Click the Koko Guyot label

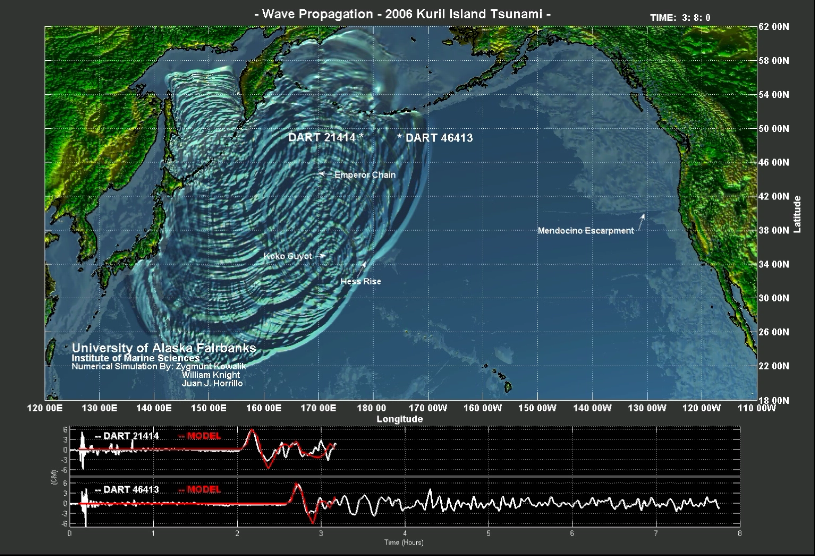pyautogui.click(x=288, y=256)
